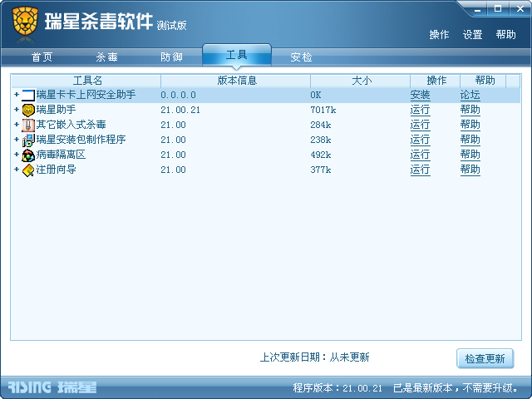The height and width of the screenshot is (399, 532).
Task: Select the 其它嵌入式杀毒 name text
Action: (71, 125)
